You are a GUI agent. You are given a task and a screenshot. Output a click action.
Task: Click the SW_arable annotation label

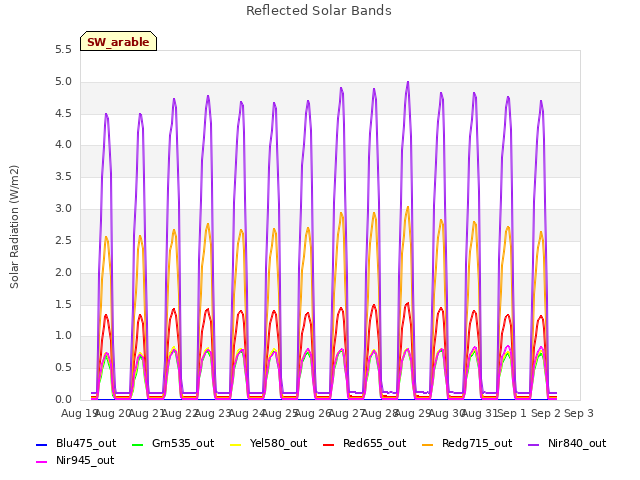118,42
